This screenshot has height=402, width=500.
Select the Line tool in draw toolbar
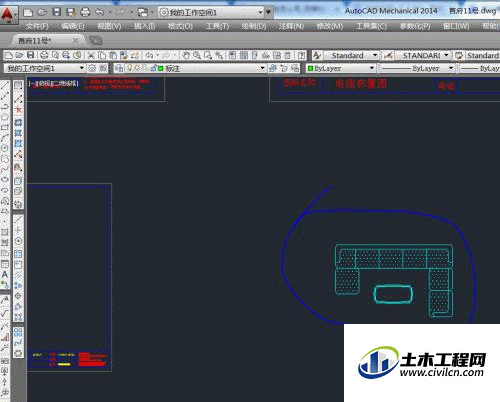5,86
